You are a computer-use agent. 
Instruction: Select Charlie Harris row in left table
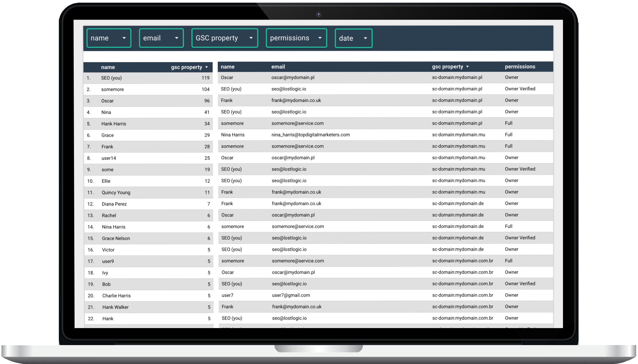[148, 296]
